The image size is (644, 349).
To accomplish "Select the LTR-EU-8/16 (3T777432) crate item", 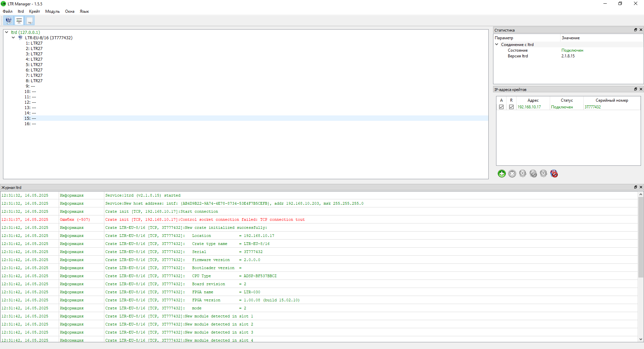I will (49, 38).
